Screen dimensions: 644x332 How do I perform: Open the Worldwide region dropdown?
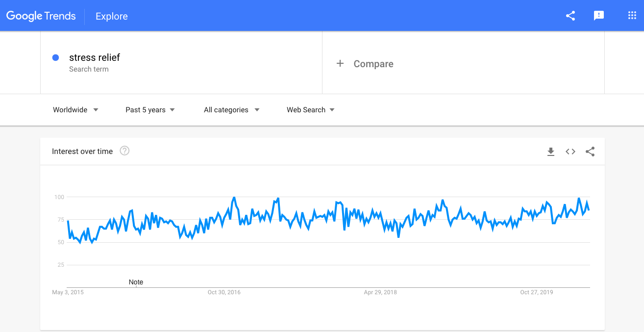74,110
